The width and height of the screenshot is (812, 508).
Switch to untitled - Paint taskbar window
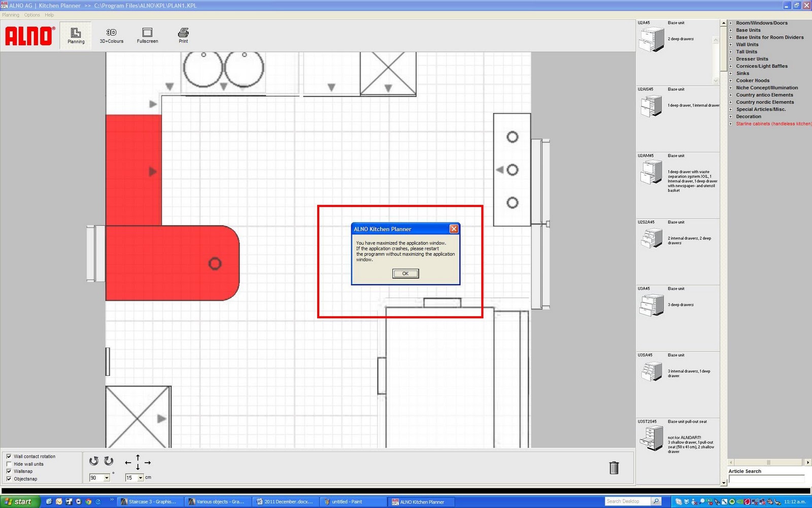[x=352, y=501]
